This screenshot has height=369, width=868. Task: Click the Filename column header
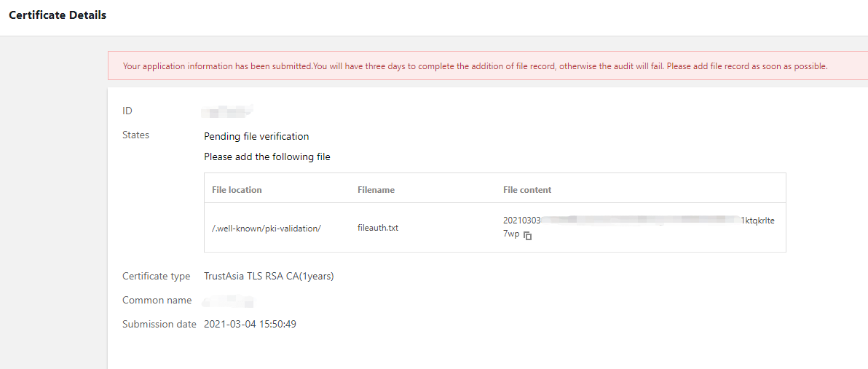[376, 190]
